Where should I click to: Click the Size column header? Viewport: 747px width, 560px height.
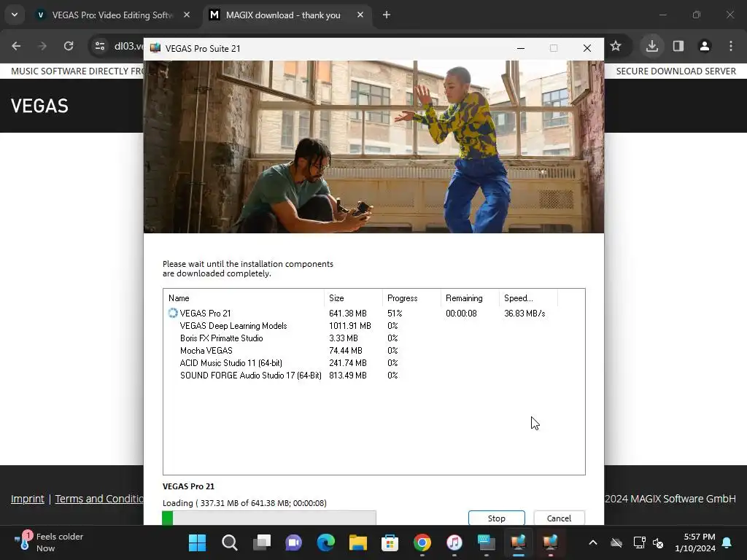coord(353,298)
